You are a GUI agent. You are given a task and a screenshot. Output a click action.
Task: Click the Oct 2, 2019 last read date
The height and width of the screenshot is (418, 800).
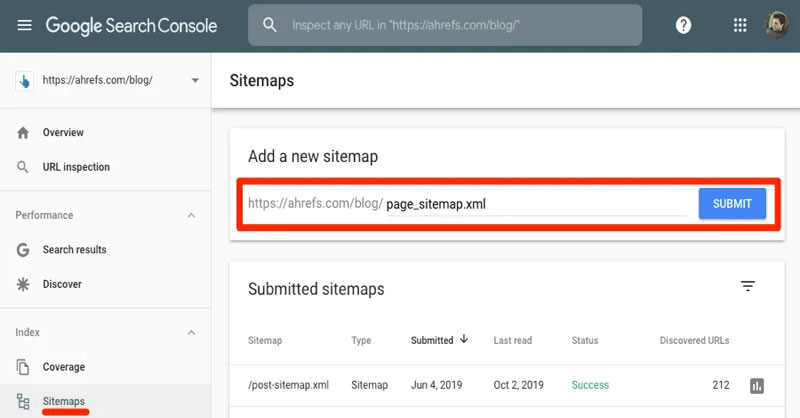[x=518, y=385]
